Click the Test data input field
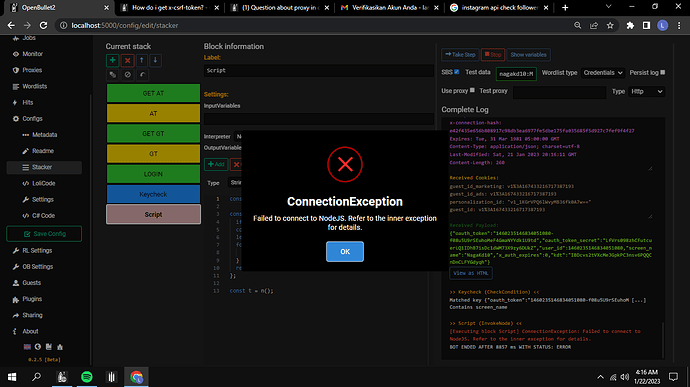Viewport: 690px width, 387px height. [x=516, y=74]
